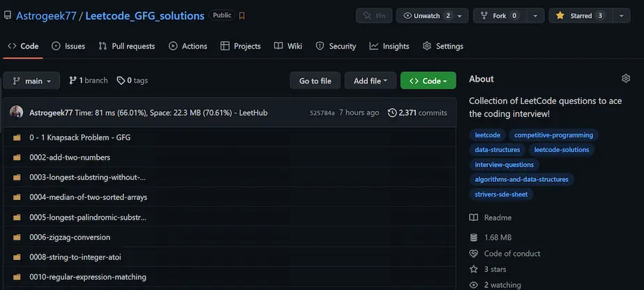Click folder icon of 0005-longest-palindromic-substr

17,217
